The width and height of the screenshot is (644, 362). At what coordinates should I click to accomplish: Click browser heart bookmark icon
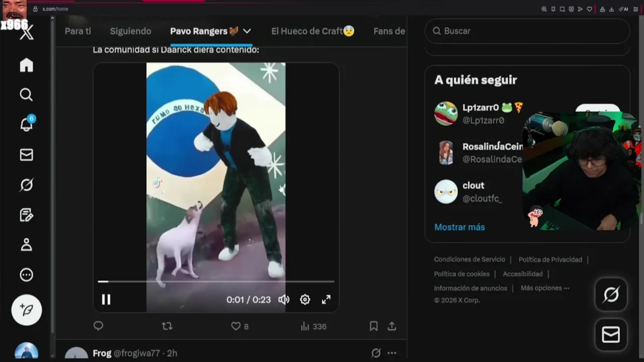(x=589, y=9)
